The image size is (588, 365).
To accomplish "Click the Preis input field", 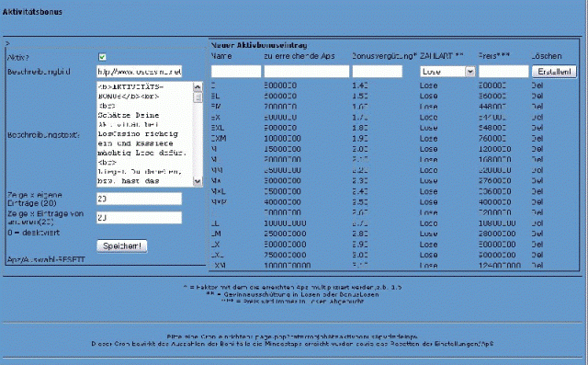I will point(503,72).
